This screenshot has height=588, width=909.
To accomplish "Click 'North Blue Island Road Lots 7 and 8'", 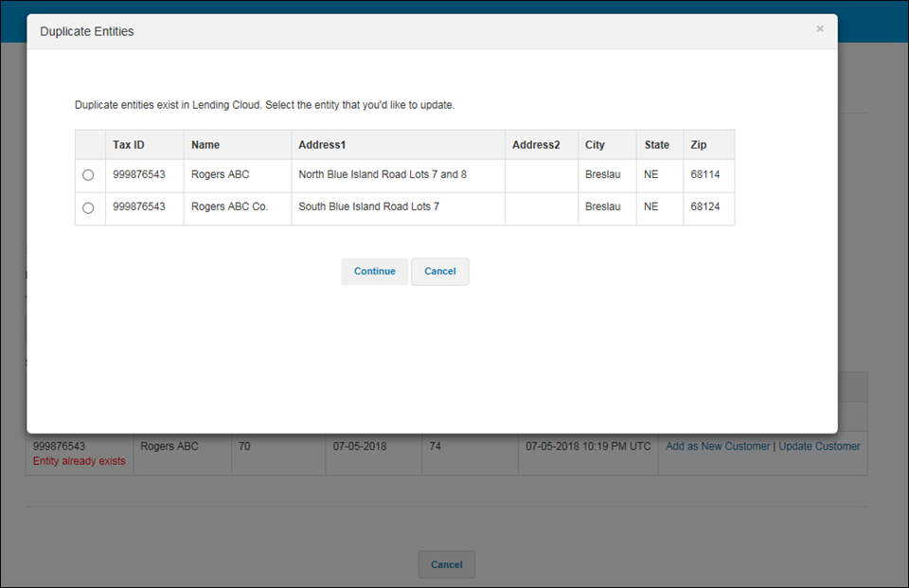I will (383, 174).
